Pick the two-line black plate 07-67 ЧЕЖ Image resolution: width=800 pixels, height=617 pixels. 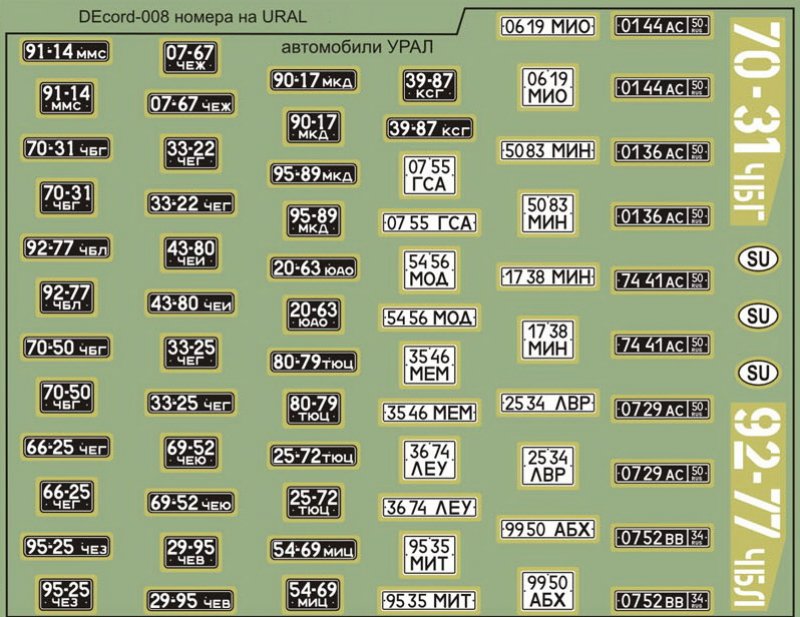(x=191, y=58)
